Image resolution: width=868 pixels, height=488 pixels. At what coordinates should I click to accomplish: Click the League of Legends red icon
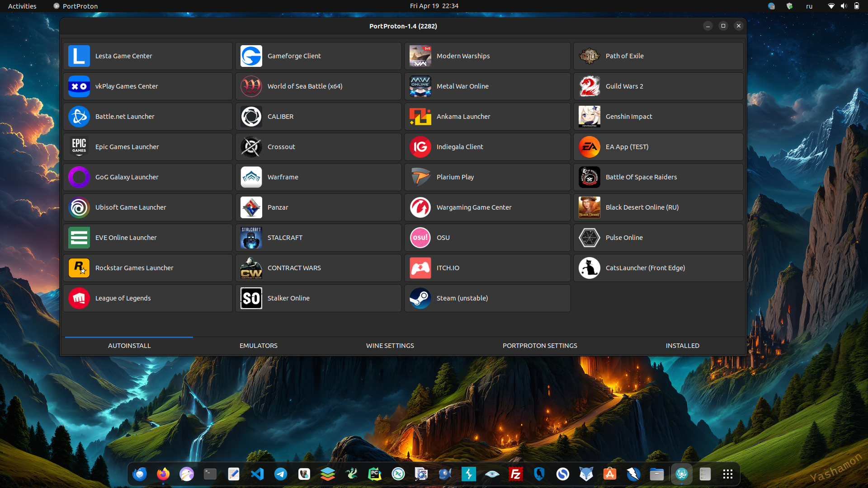click(79, 298)
